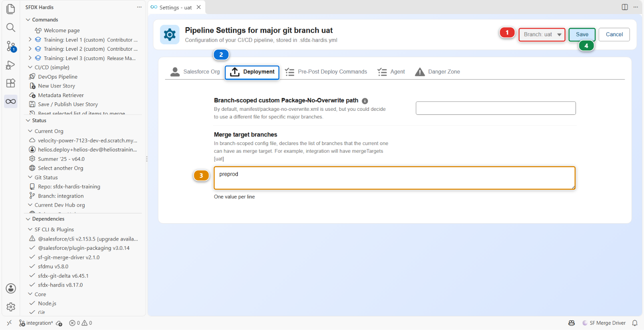
Task: Open the Search view icon
Action: (11, 27)
